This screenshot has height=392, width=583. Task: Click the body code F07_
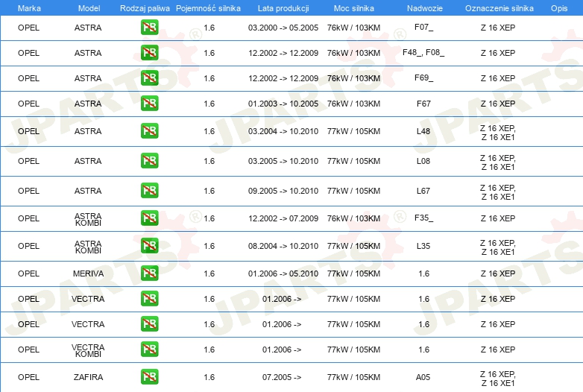[423, 27]
